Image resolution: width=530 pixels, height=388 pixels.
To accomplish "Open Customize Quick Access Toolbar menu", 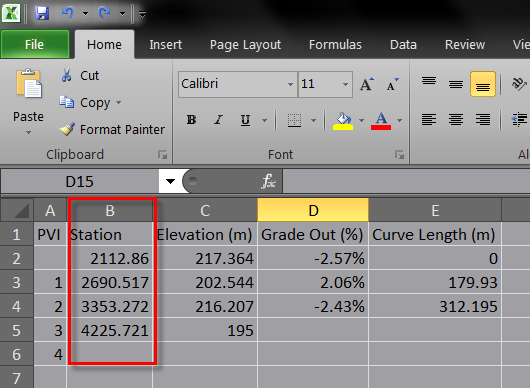I will click(142, 14).
